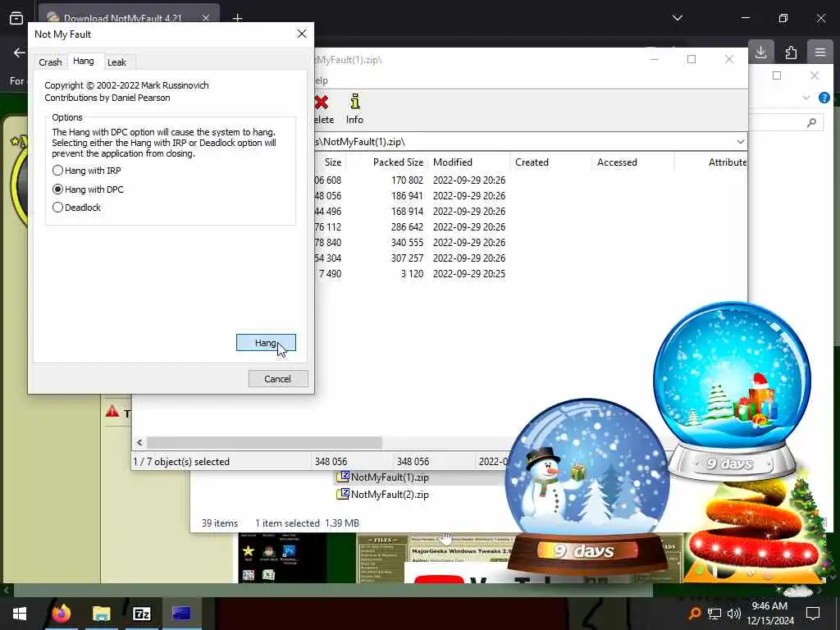The height and width of the screenshot is (630, 840).
Task: Open a new Firefox tab
Action: pyautogui.click(x=237, y=18)
